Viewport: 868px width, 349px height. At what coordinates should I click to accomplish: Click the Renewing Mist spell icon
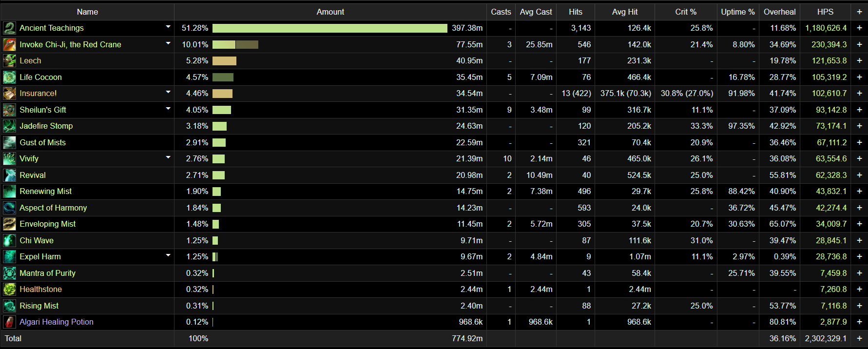pyautogui.click(x=9, y=192)
